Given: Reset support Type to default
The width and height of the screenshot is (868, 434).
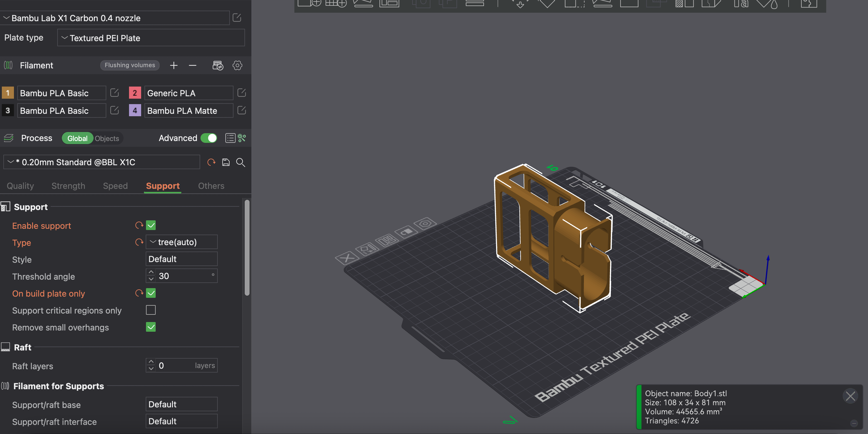Looking at the screenshot, I should click(139, 242).
